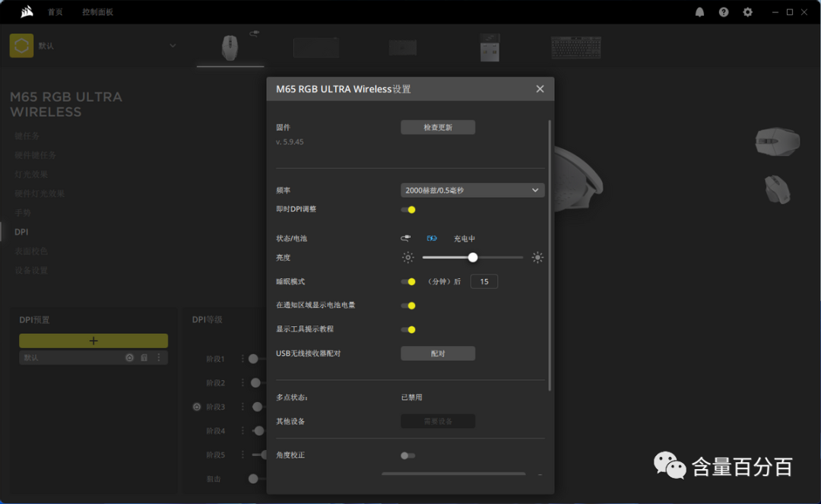Select the M65 mouse device thumbnail

click(x=230, y=48)
